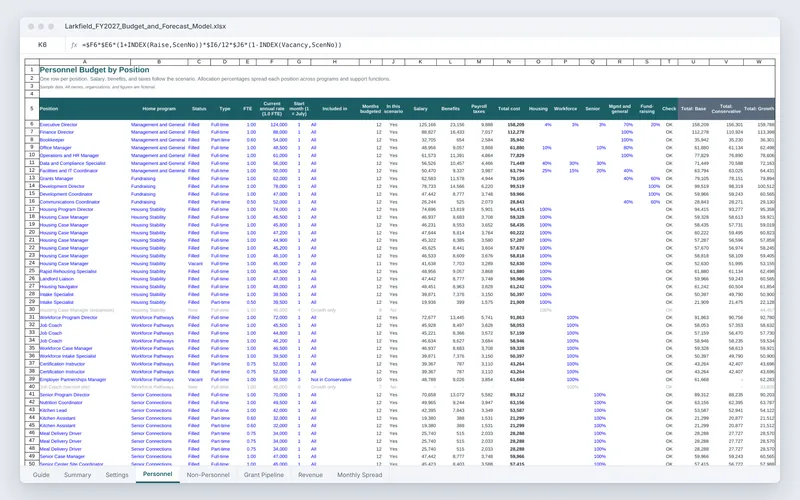Click the 'Total: Base' heading cell

point(693,109)
